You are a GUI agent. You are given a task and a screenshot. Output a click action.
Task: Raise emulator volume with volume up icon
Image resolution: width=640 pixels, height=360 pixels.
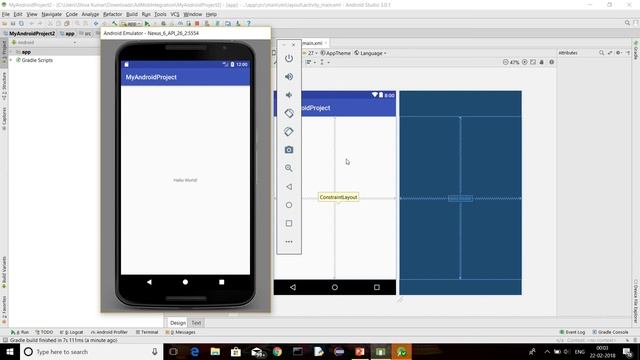click(289, 77)
